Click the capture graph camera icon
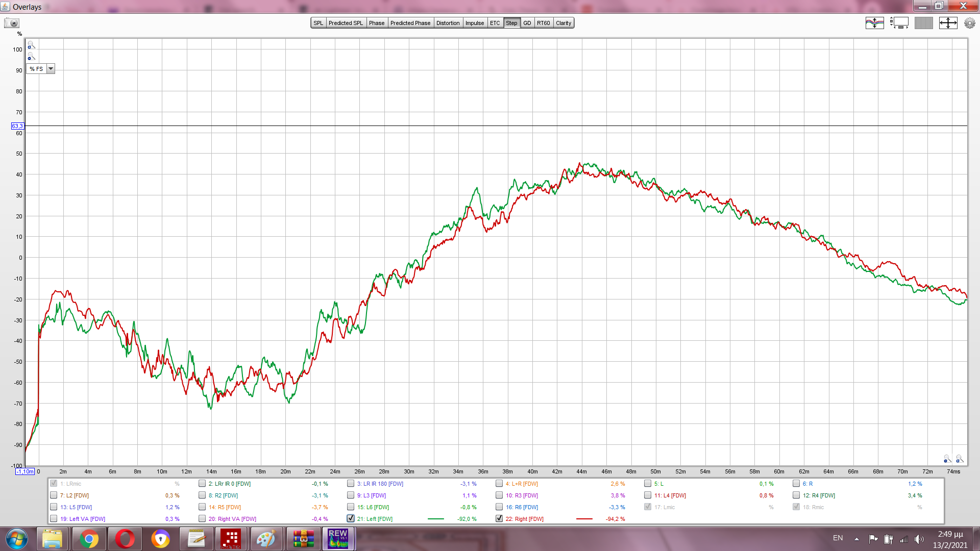 (11, 23)
